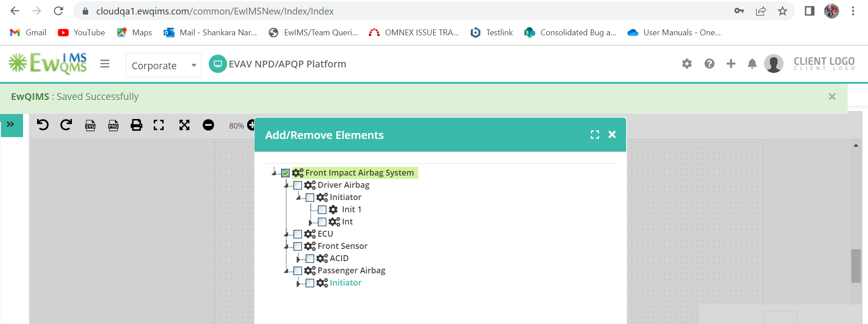Open the help question mark
Image resolution: width=868 pixels, height=324 pixels.
[x=709, y=64]
